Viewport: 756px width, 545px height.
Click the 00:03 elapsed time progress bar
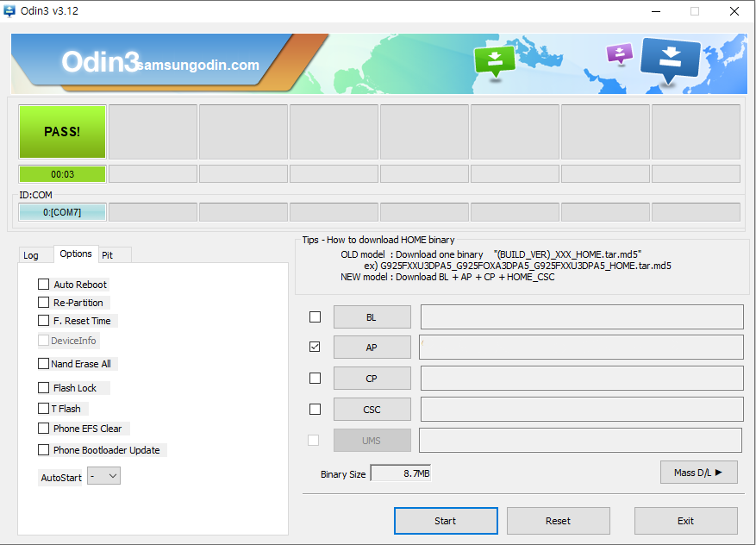pyautogui.click(x=62, y=174)
